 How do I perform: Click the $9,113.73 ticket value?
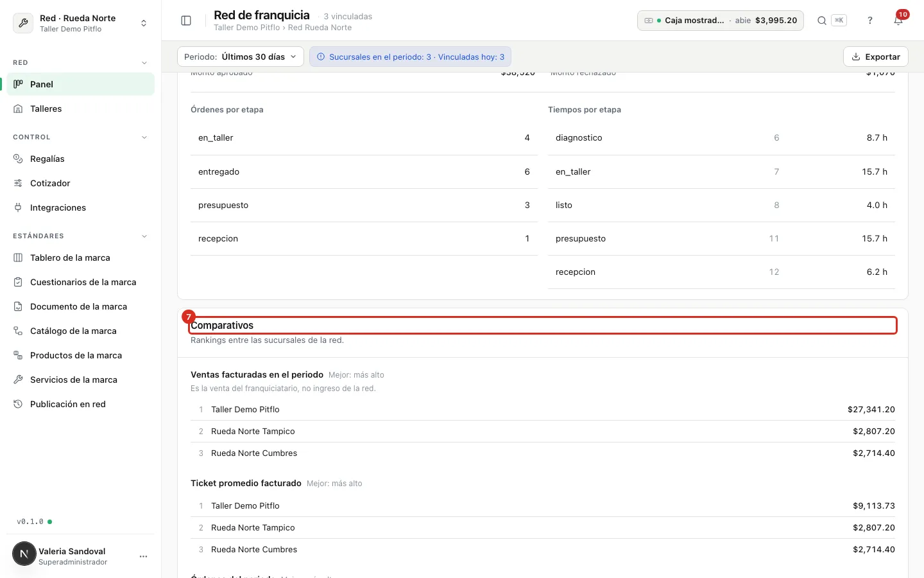pyautogui.click(x=873, y=505)
